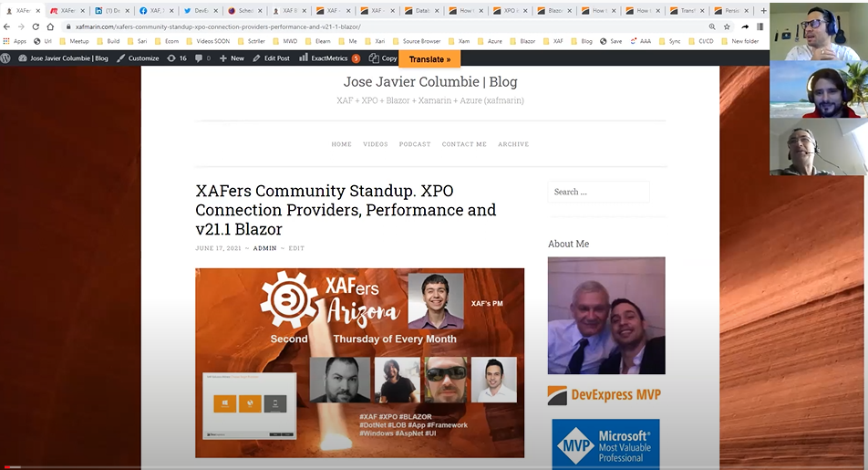Open Jose Javier Columbie | Blog admin menu
Screen dimensions: 868x470
[x=64, y=58]
